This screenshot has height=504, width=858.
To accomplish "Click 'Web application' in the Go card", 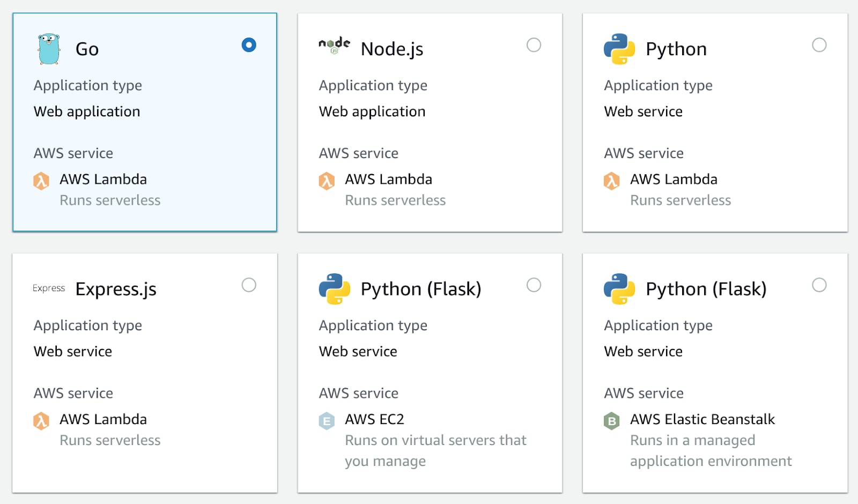I will [87, 112].
